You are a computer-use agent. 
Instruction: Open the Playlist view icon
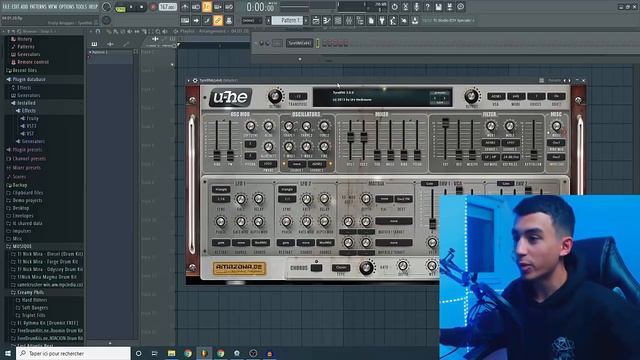coord(316,20)
